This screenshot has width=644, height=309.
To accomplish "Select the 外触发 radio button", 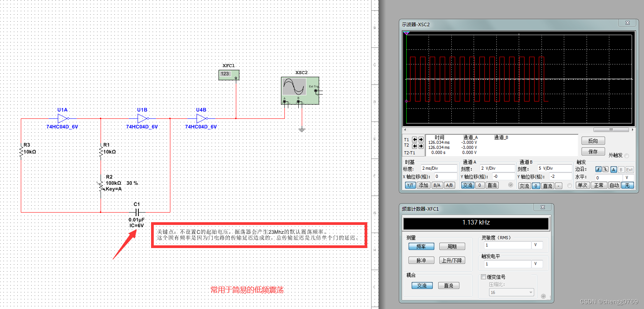I will pos(627,155).
